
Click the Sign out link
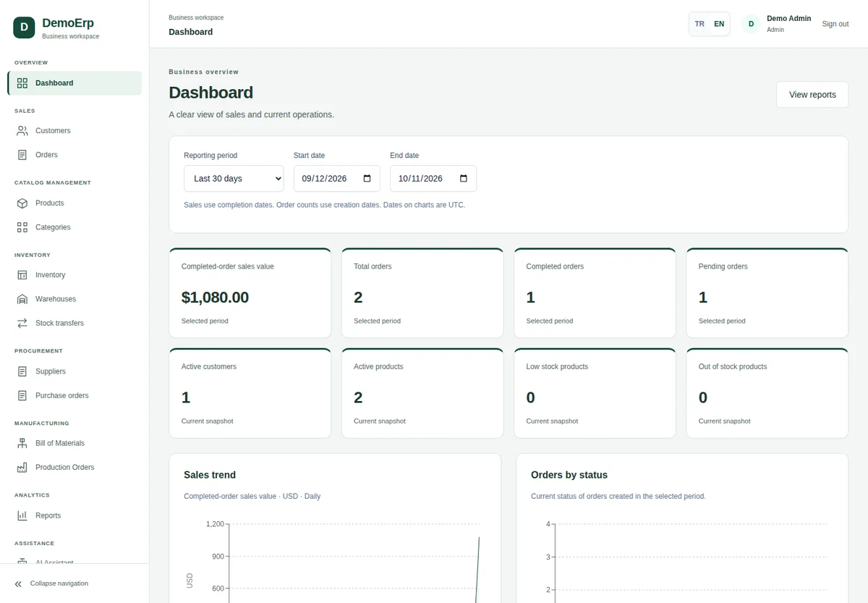pyautogui.click(x=835, y=24)
